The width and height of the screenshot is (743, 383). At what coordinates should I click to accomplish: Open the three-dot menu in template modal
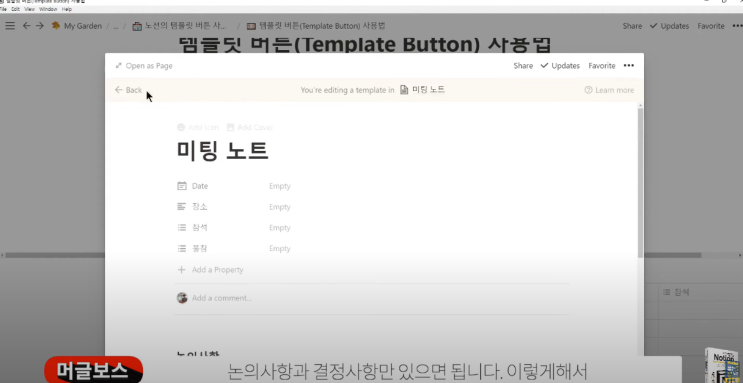(x=629, y=66)
